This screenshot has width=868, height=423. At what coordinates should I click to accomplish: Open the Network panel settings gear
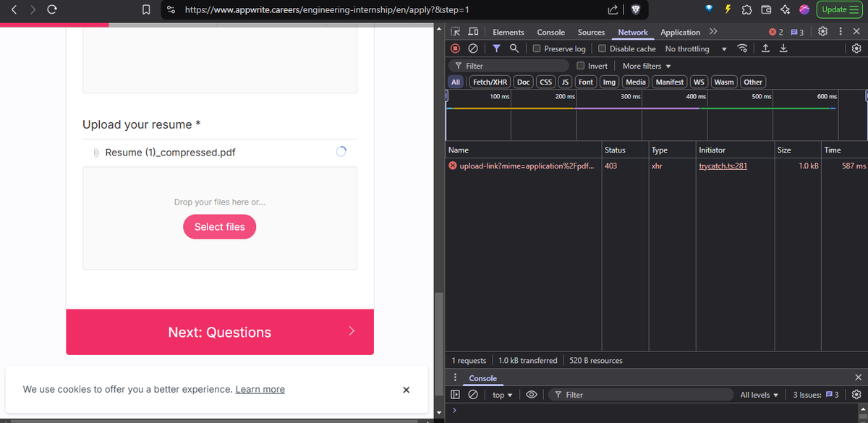pyautogui.click(x=856, y=48)
